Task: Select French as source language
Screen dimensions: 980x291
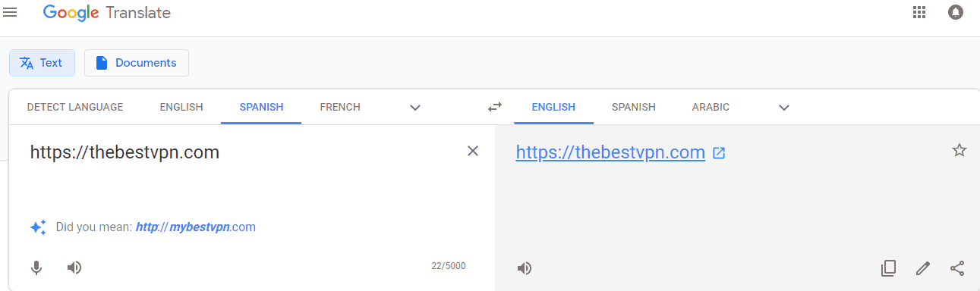Action: 340,107
